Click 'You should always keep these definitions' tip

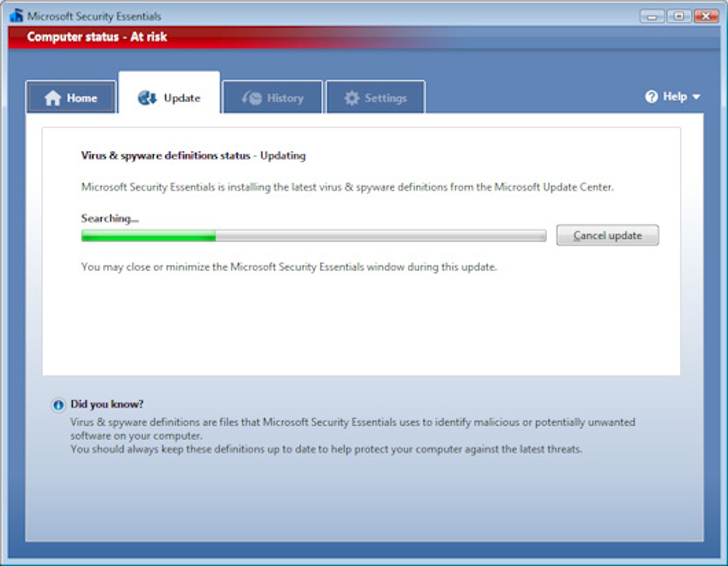tap(326, 449)
